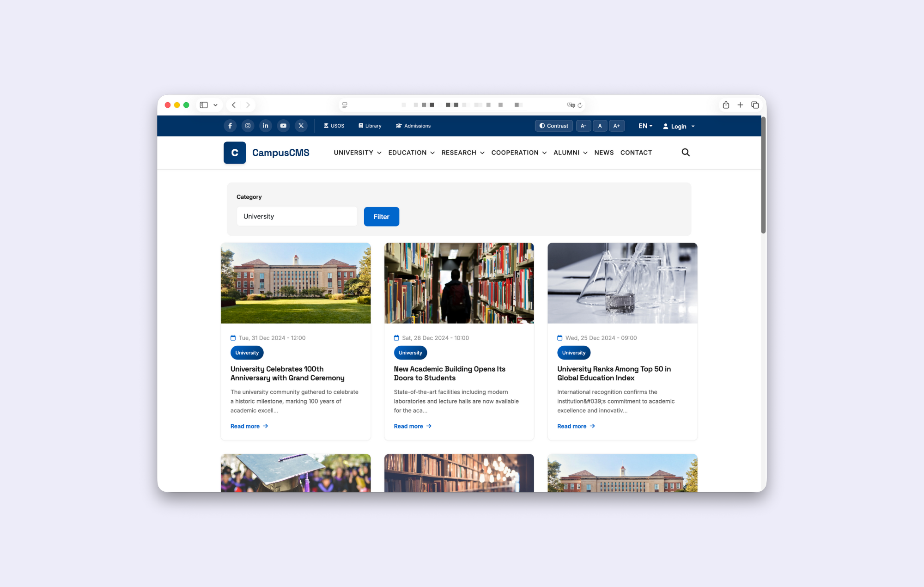Click the CampusCMS logo icon
This screenshot has height=587, width=924.
tap(234, 153)
